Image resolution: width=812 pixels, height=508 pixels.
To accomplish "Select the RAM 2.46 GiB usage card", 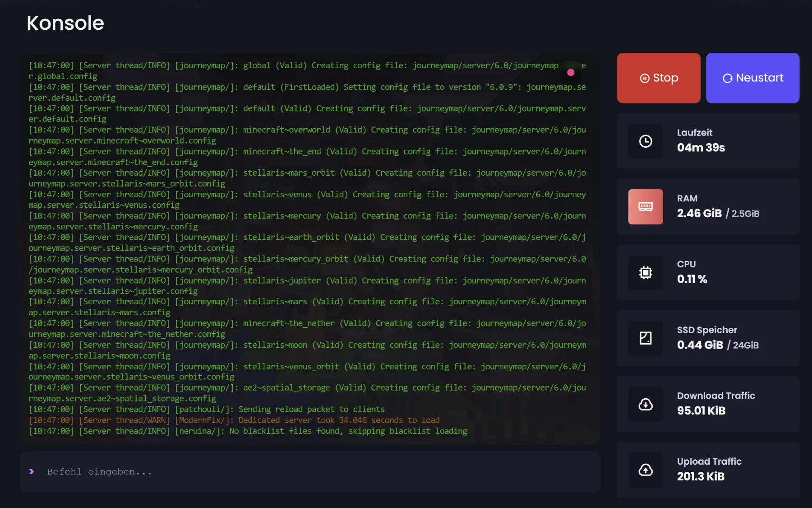I will (708, 207).
